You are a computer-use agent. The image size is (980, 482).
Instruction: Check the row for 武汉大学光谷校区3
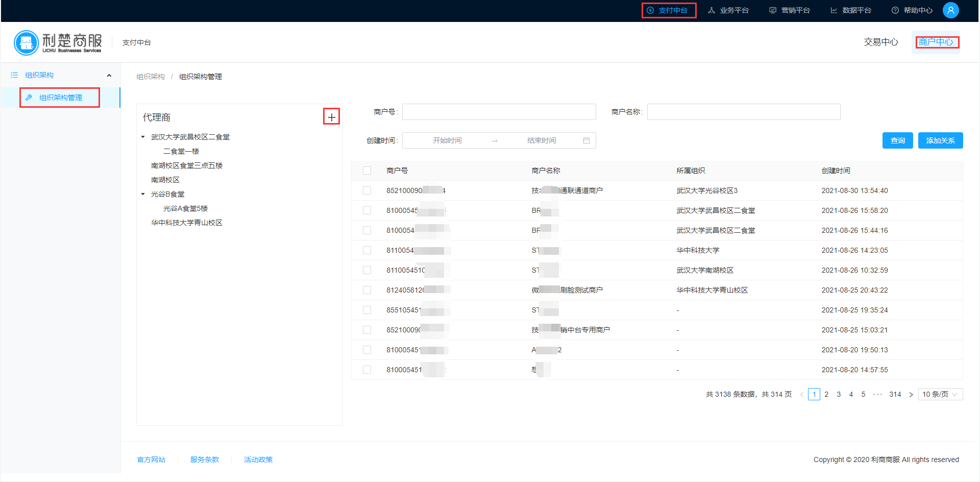coord(367,190)
